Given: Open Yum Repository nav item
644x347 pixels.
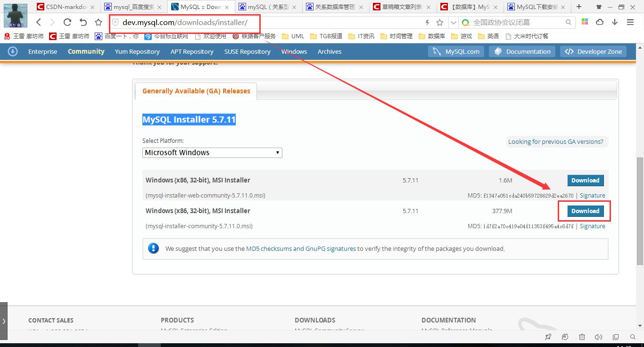Looking at the screenshot, I should [x=137, y=51].
